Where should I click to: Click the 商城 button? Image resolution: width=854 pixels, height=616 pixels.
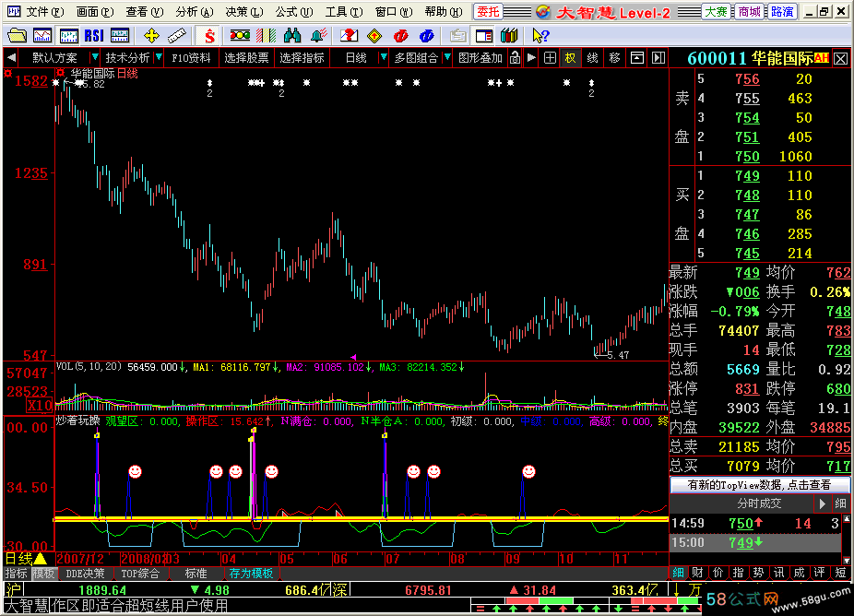click(x=750, y=12)
